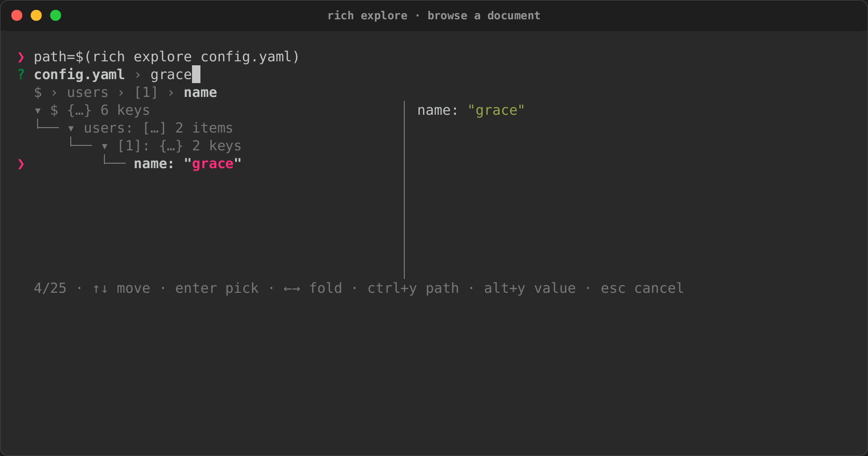Screen dimensions: 868x456
Task: Click the ctrl+y path hint
Action: coord(413,288)
